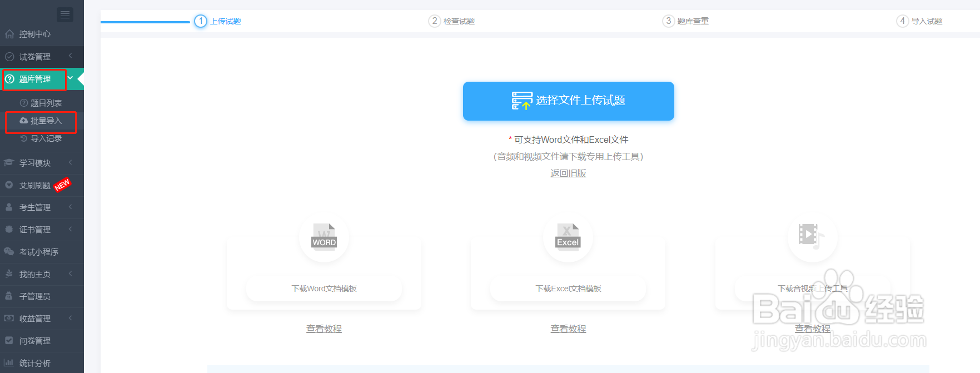The width and height of the screenshot is (980, 373).
Task: Click the step 3 circle icon
Action: coord(668,21)
